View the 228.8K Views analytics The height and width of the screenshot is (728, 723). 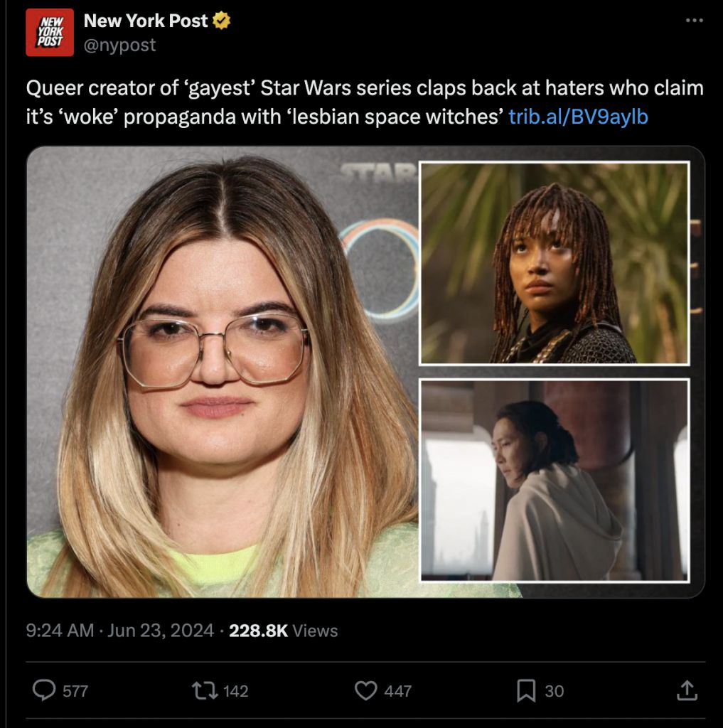point(283,631)
